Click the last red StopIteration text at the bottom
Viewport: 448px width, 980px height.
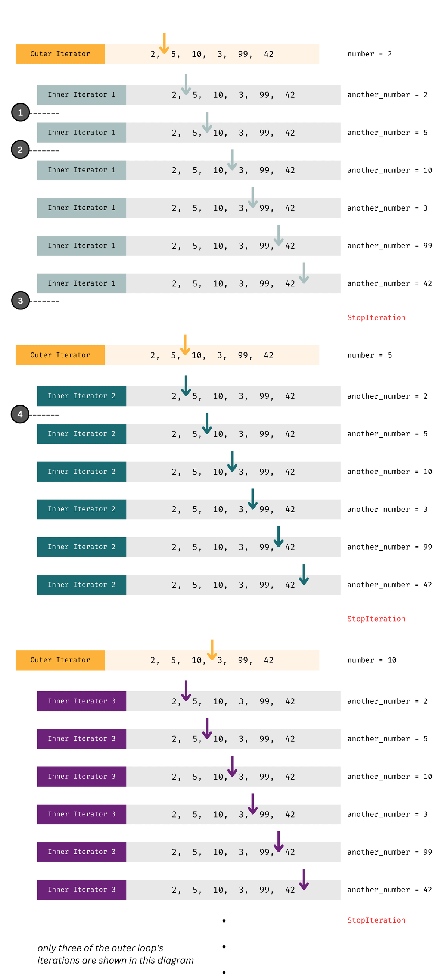point(376,920)
